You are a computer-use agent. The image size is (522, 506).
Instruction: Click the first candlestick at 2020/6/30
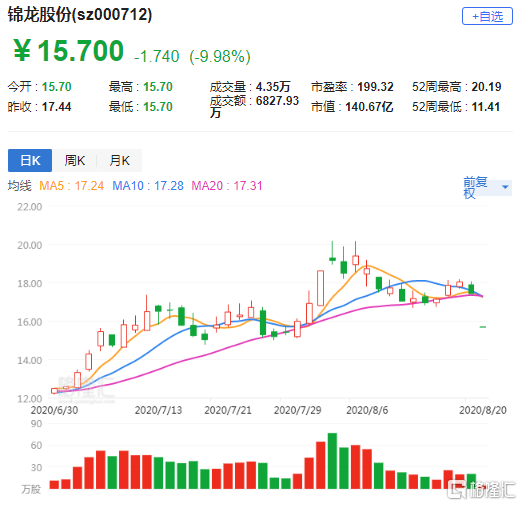tap(54, 391)
